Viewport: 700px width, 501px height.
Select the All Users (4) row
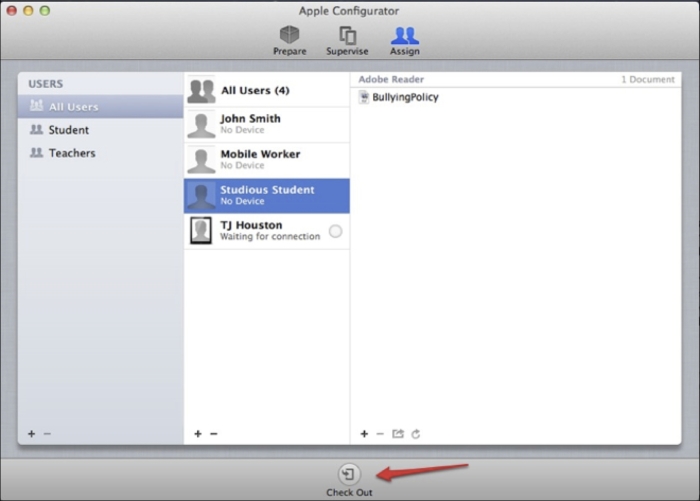[x=267, y=90]
